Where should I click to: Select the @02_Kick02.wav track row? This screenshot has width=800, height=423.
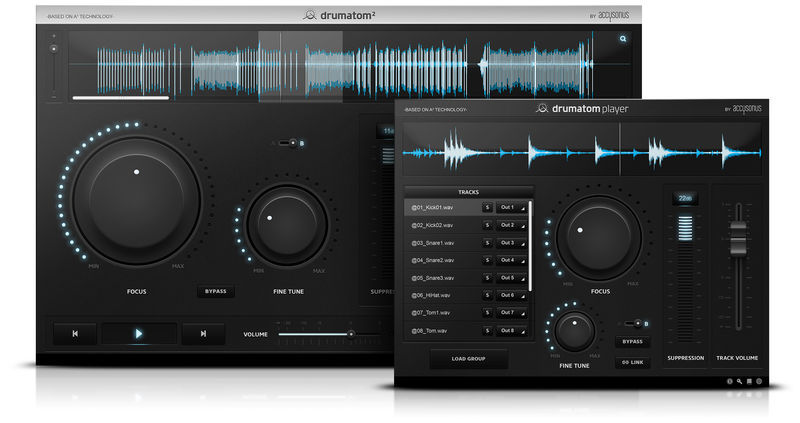(467, 225)
